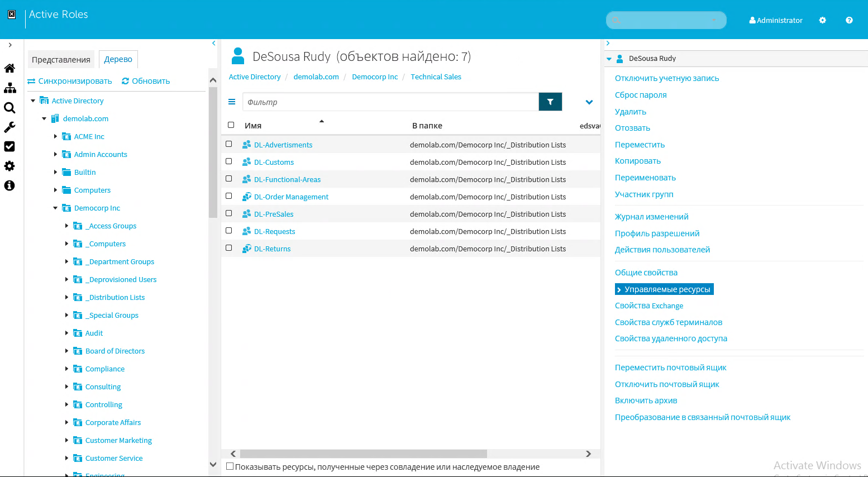
Task: Toggle the select-all checkbox in header
Action: [231, 125]
